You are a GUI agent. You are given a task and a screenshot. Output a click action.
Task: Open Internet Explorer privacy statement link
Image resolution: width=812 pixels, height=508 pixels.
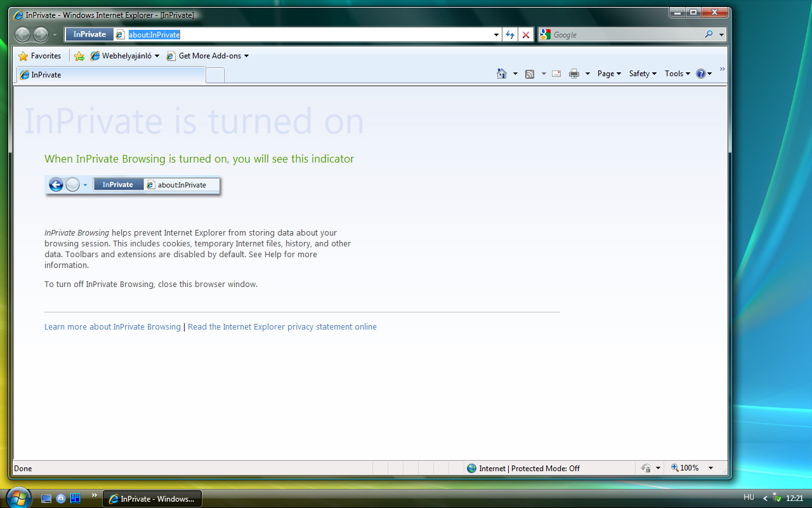click(282, 327)
